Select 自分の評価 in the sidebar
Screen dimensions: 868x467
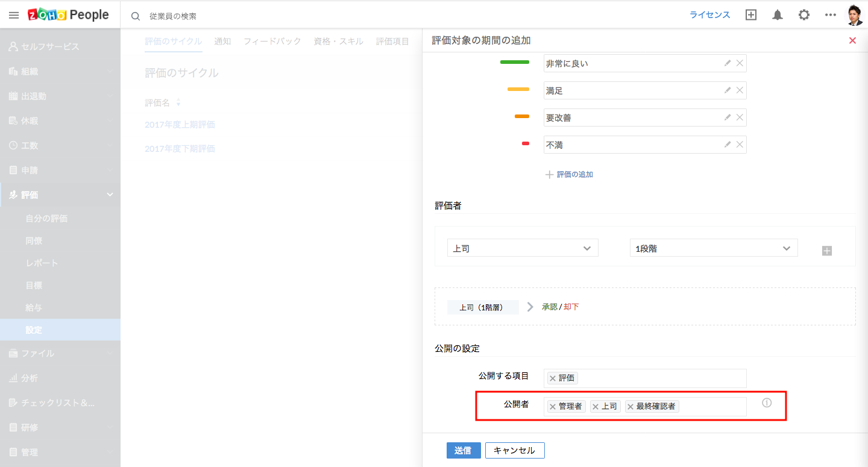(46, 219)
